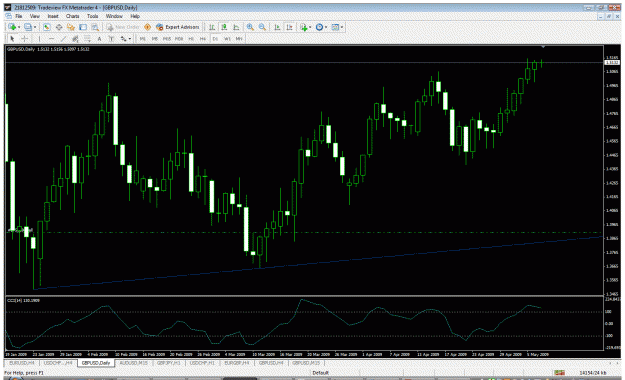Pick the equidistant channel tool

(x=75, y=39)
